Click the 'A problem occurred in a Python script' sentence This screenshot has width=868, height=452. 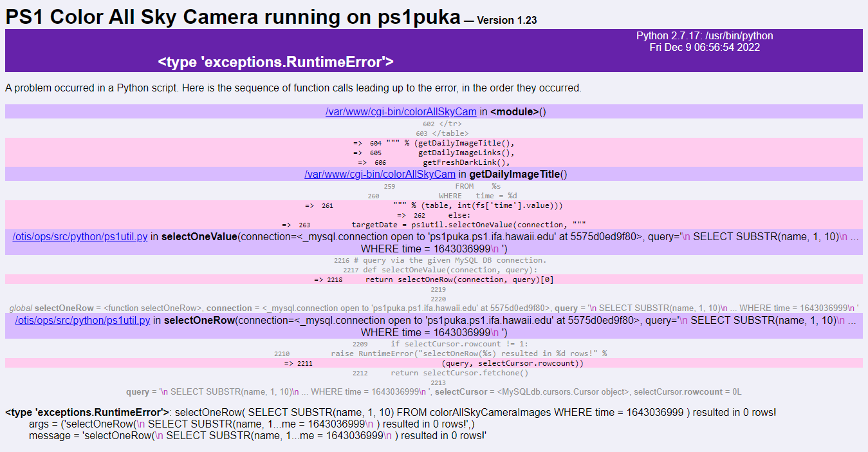tap(293, 88)
